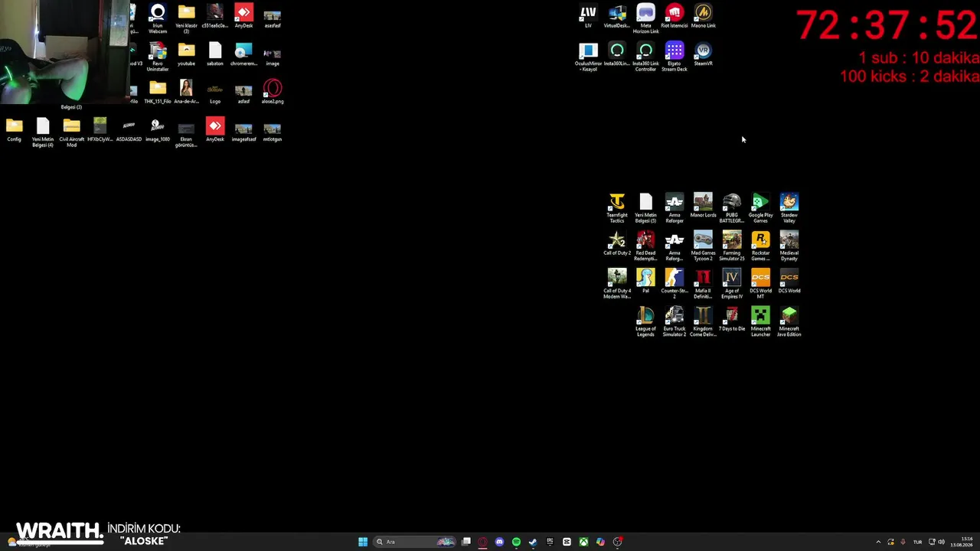
Task: Launch Mafia II Definitive Edition
Action: tap(703, 284)
